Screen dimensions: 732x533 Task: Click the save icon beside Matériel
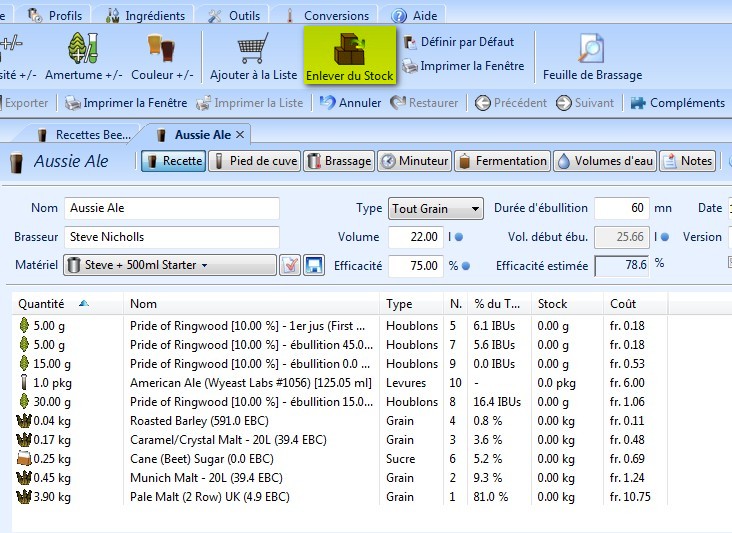coord(315,265)
